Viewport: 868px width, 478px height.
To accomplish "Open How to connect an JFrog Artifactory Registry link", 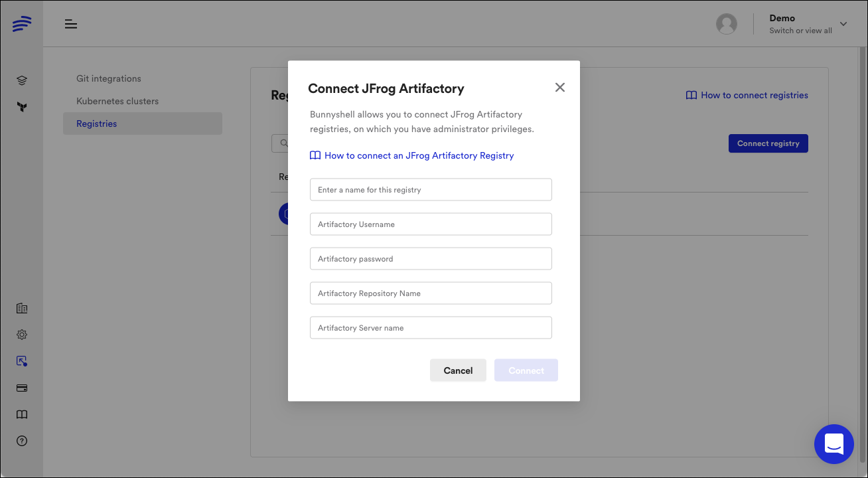I will click(x=412, y=155).
